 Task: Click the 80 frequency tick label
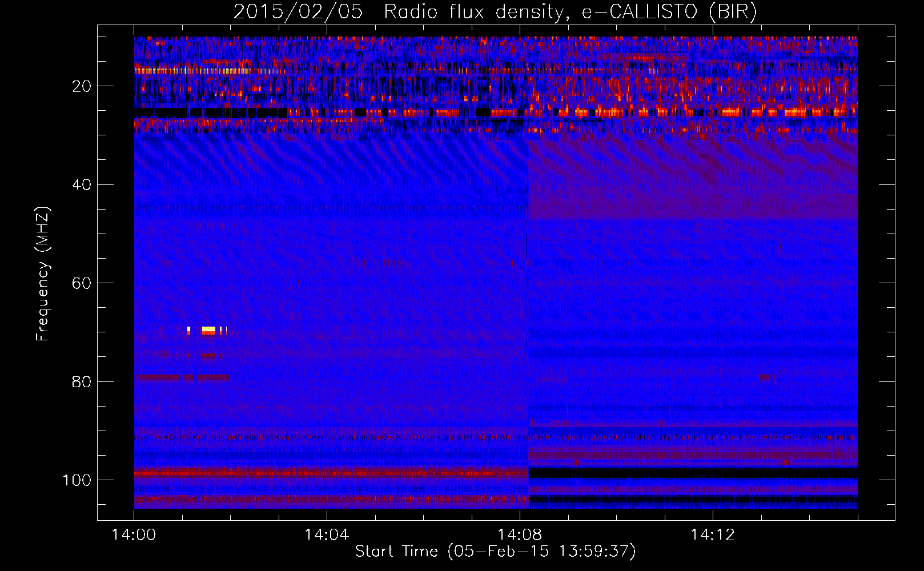tap(82, 381)
